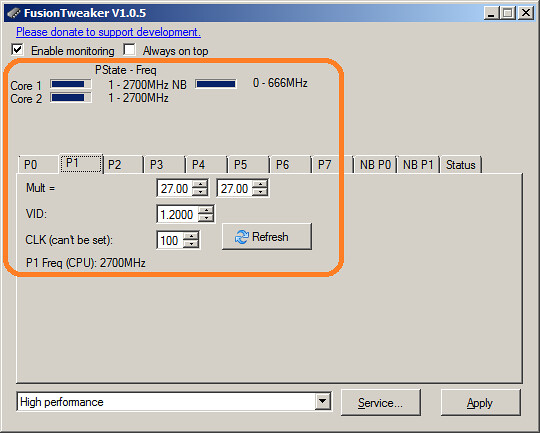Screen dimensions: 540x433
Task: Click the 'P1 Freq (CPU): 2700MHz' text
Action: tap(86, 263)
